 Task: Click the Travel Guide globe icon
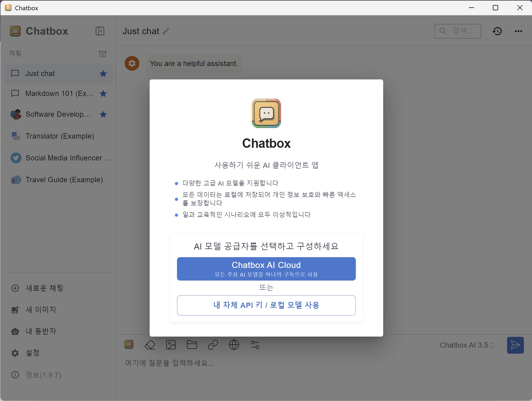click(16, 180)
